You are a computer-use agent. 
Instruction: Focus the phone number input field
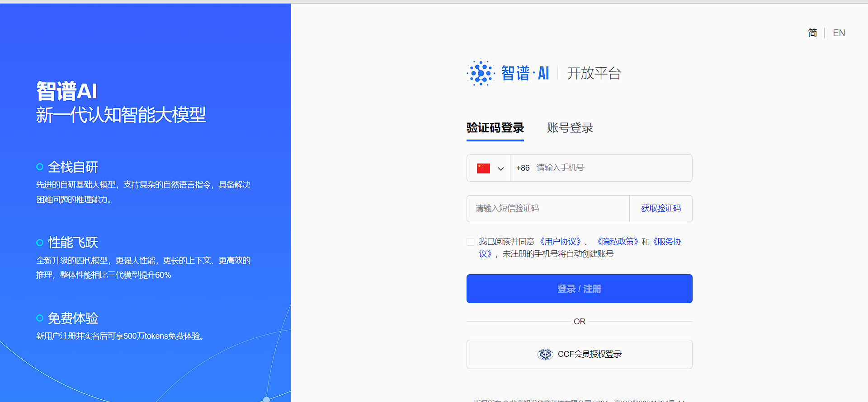tap(601, 168)
